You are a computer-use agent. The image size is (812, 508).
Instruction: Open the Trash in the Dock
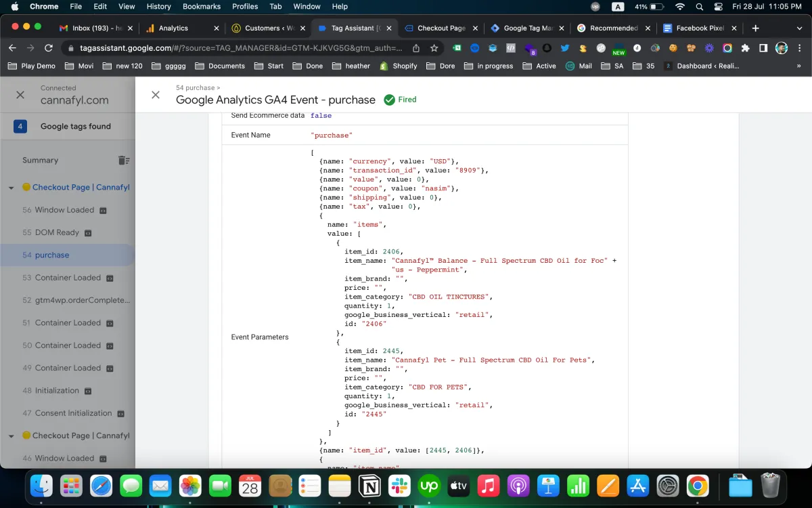[x=771, y=485]
